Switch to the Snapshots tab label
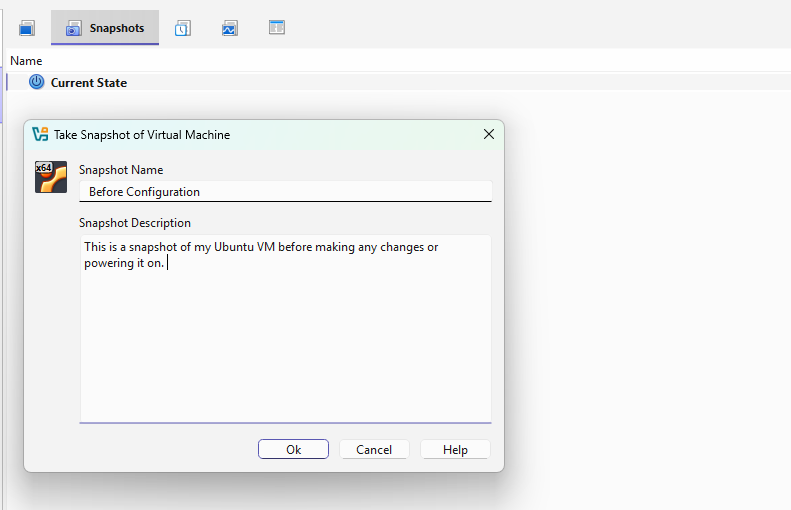 tap(117, 28)
